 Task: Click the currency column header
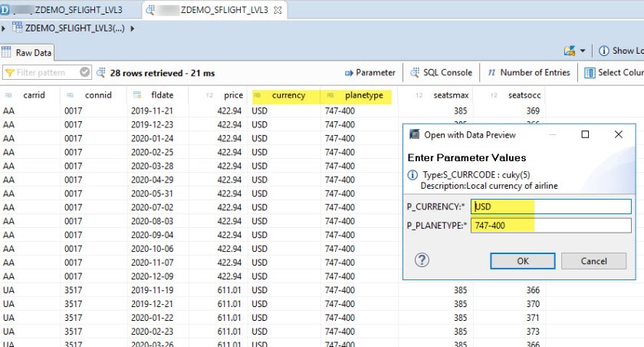(x=287, y=95)
